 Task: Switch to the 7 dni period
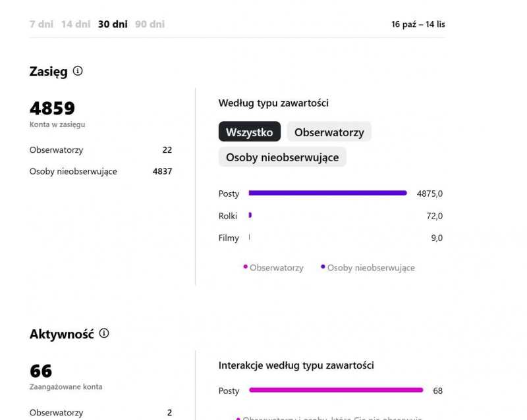[x=41, y=24]
